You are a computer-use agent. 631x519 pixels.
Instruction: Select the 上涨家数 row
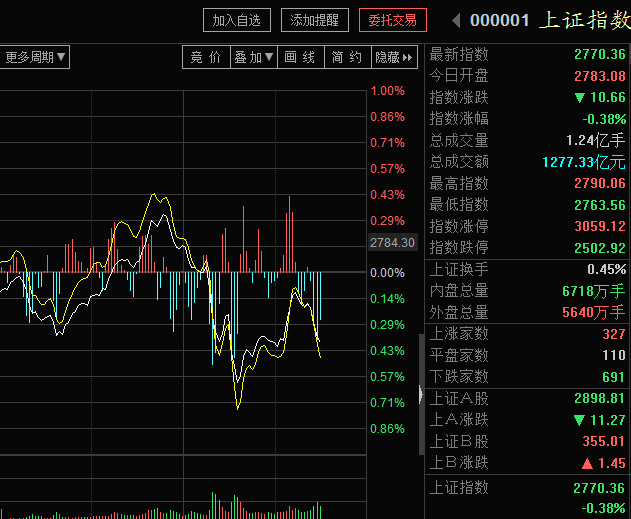(527, 334)
